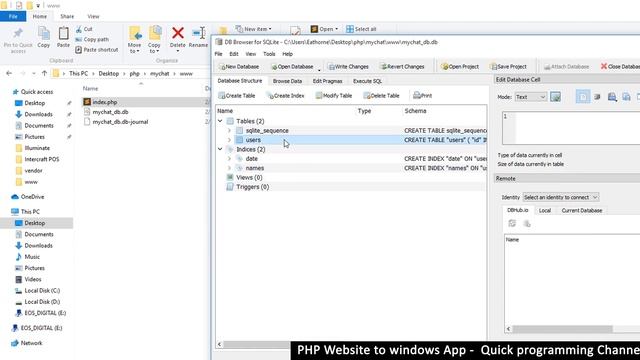Click New Database in DB Browser toolbar
Screen dimensions: 640x360
(x=239, y=67)
